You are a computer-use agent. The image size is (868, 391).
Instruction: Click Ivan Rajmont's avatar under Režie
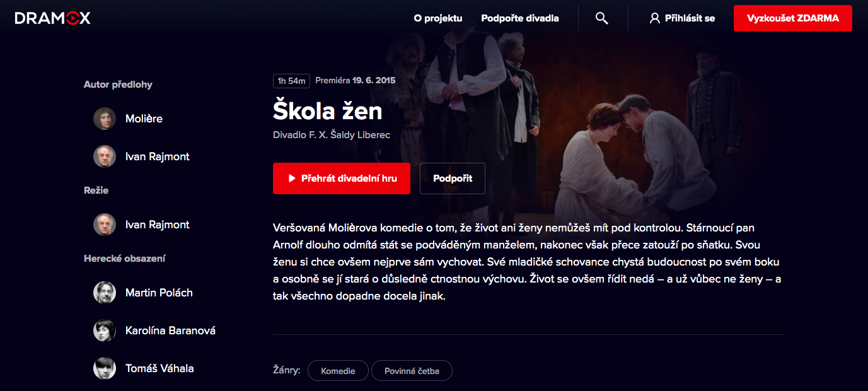105,225
